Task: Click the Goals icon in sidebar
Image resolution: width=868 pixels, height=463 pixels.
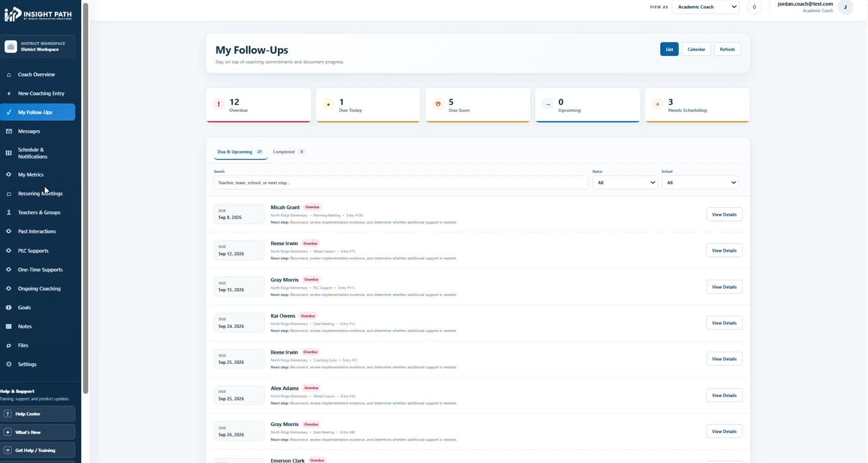Action: tap(9, 308)
